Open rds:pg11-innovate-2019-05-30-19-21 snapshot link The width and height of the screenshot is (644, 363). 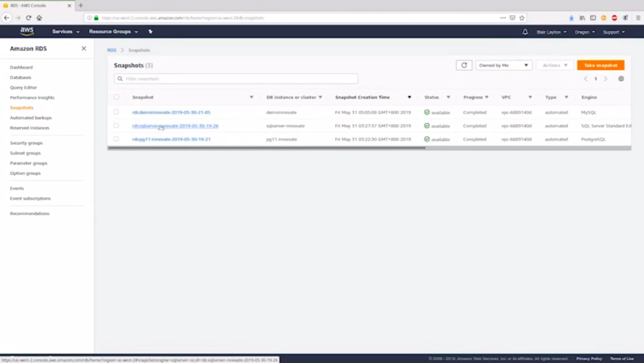[x=171, y=139]
